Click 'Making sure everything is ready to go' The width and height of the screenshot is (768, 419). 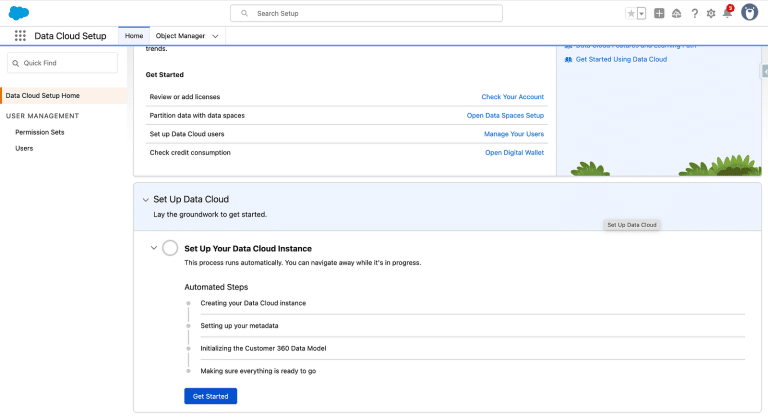click(x=258, y=371)
